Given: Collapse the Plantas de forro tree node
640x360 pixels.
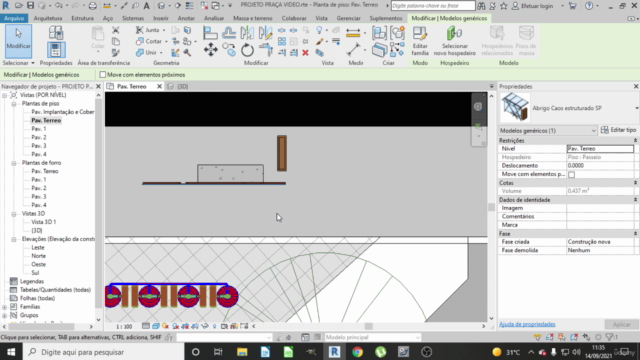Looking at the screenshot, I should pos(13,163).
